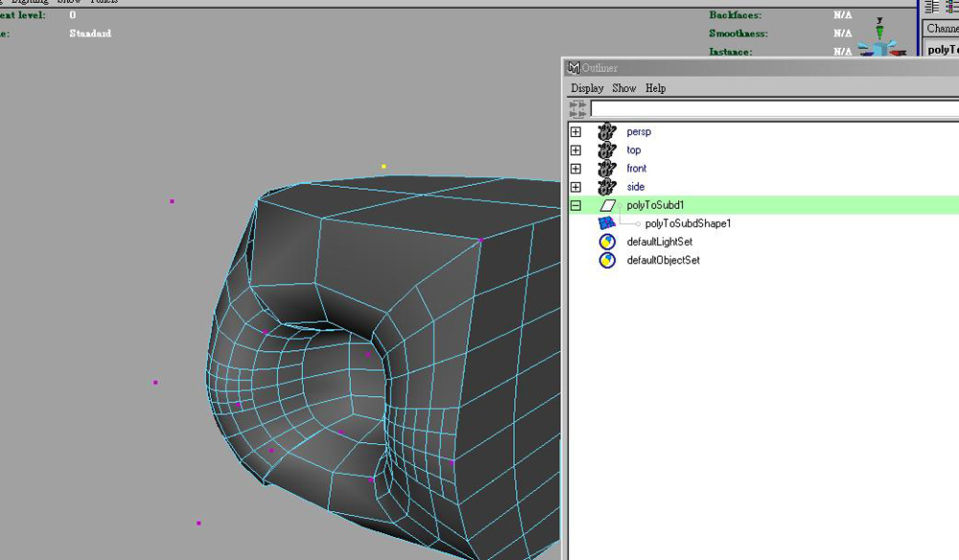Click the top camera icon
The width and height of the screenshot is (959, 560).
[x=607, y=150]
